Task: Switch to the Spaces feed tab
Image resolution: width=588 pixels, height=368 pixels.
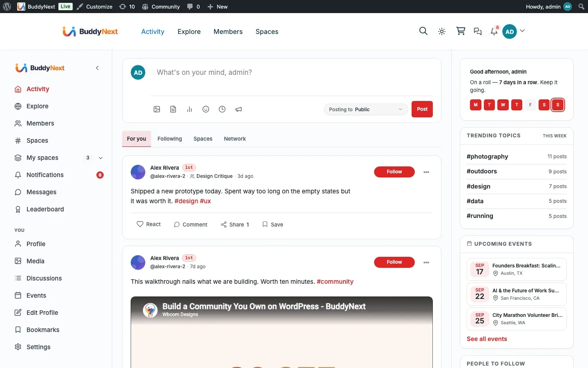Action: click(x=203, y=139)
